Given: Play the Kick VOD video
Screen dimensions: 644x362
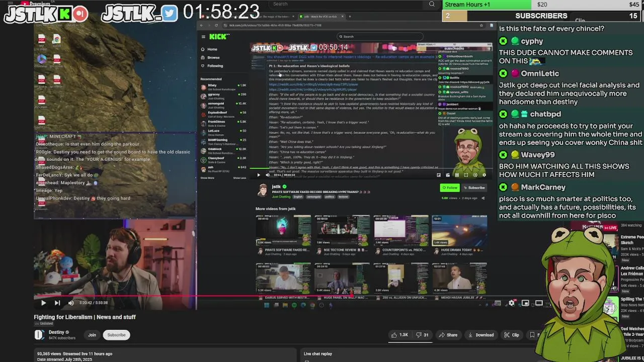Looking at the screenshot, I should pos(259,175).
